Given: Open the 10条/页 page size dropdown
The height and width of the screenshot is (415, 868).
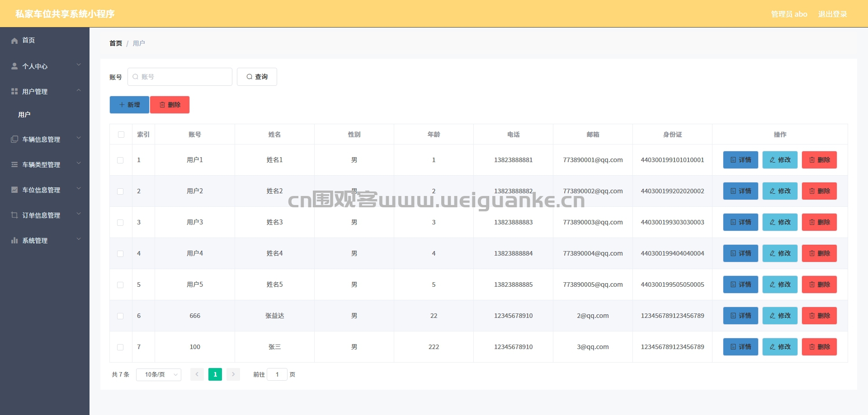Looking at the screenshot, I should tap(159, 375).
